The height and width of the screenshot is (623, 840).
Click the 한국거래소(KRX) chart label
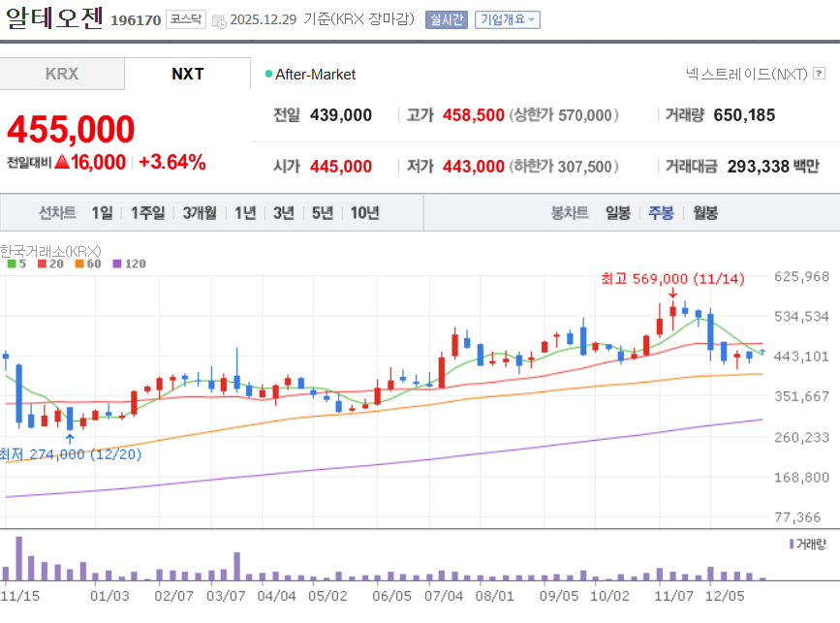[50, 251]
